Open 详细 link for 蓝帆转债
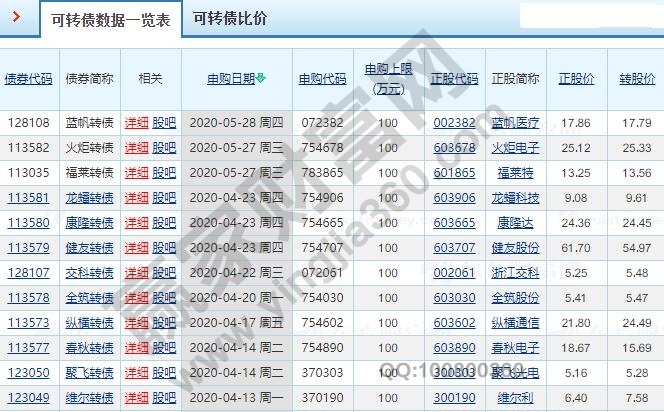Screen dimensions: 664x412 click(x=136, y=123)
